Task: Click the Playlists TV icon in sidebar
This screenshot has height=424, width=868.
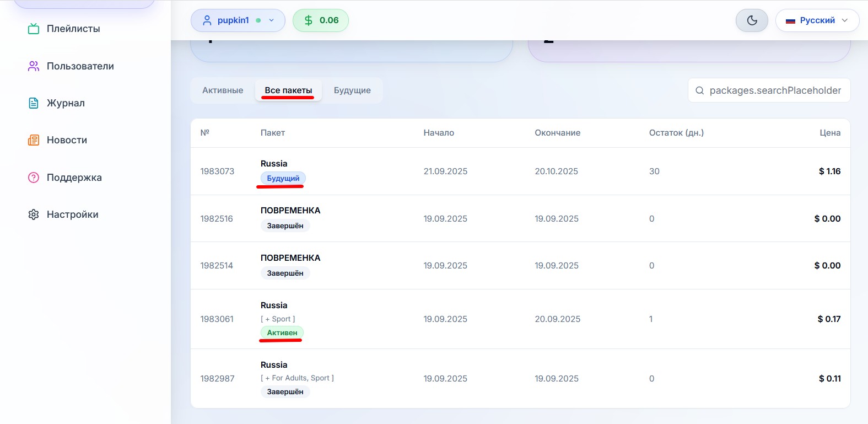Action: coord(34,29)
